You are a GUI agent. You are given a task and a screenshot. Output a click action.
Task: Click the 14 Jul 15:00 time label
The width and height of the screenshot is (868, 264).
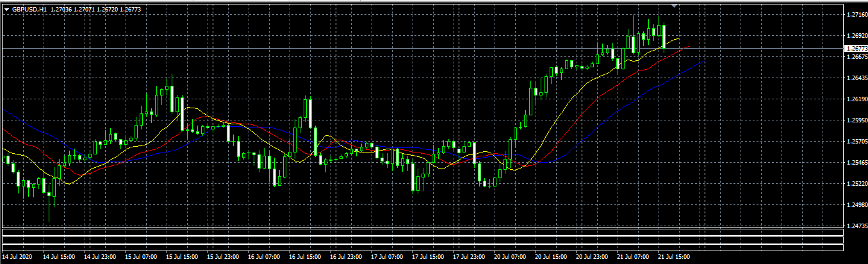[x=59, y=257]
